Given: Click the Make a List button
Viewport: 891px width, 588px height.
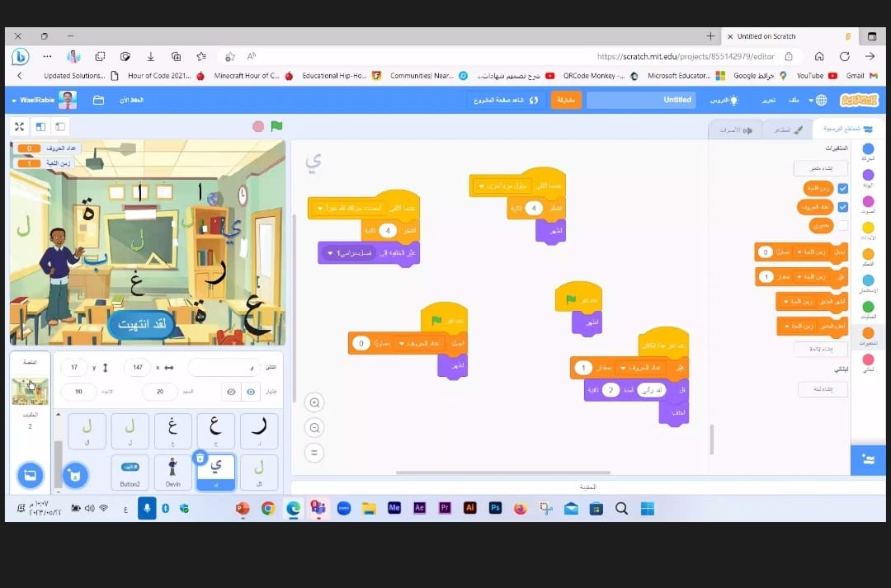Looking at the screenshot, I should [821, 349].
